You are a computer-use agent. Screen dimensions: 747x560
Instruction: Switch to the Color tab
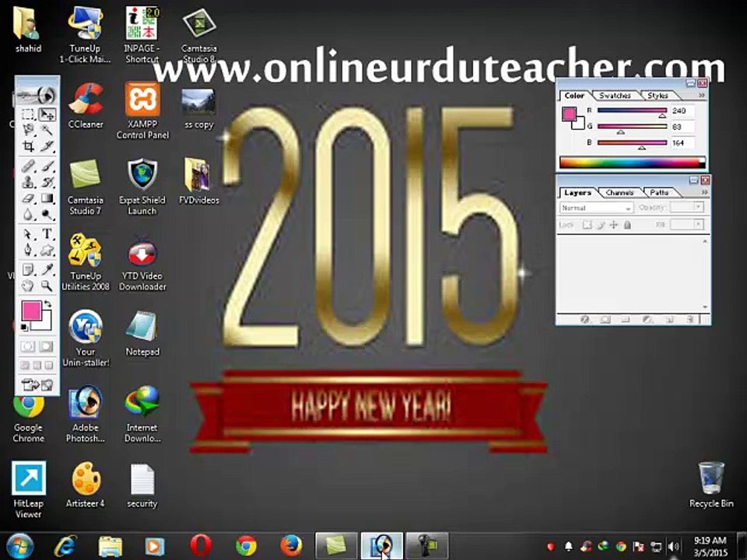(574, 96)
